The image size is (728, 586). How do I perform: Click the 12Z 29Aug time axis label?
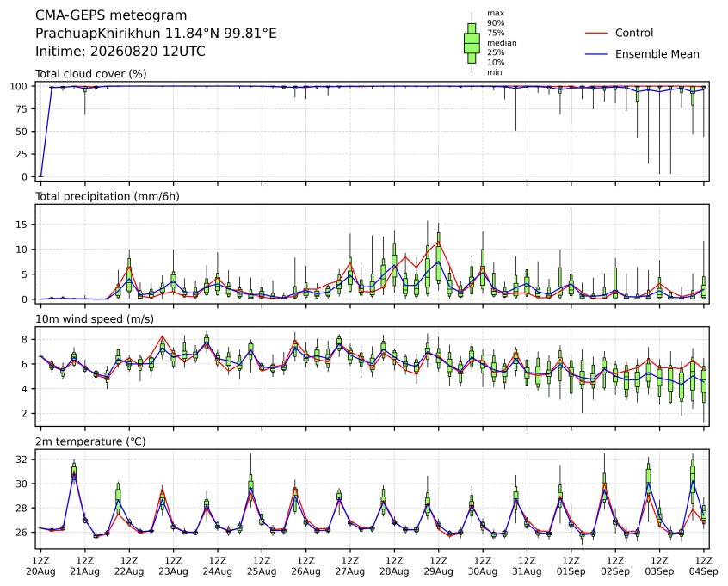pyautogui.click(x=438, y=566)
